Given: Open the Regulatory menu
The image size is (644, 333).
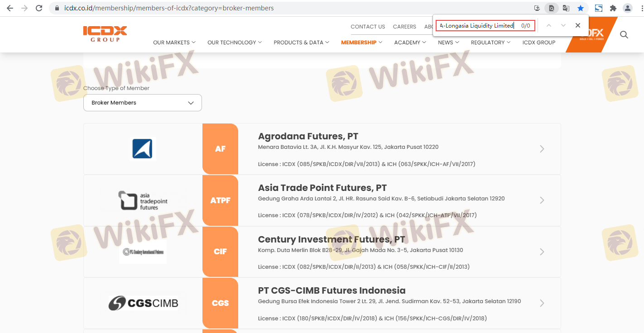Looking at the screenshot, I should pos(490,43).
